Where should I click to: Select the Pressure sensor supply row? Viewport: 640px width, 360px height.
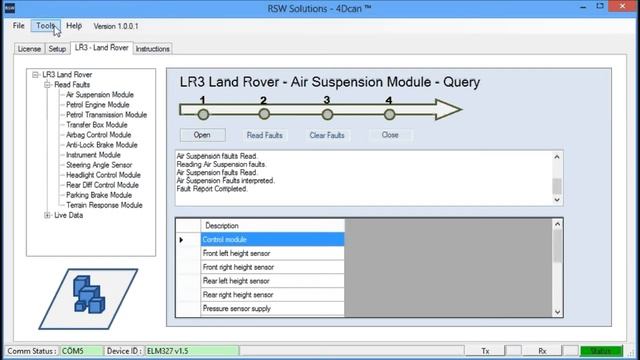(x=272, y=309)
